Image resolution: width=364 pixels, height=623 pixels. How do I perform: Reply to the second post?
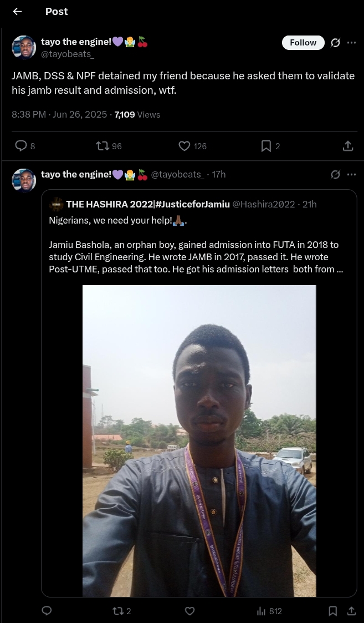(x=47, y=611)
